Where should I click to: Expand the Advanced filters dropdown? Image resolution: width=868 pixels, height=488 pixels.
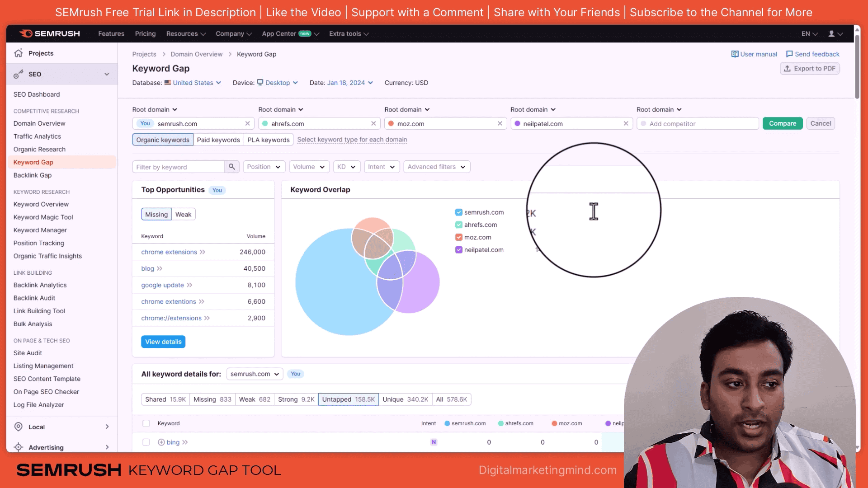click(436, 167)
